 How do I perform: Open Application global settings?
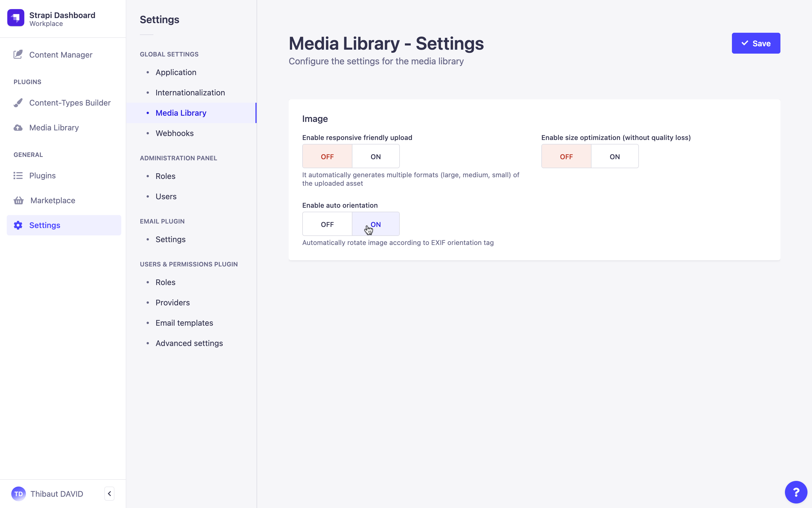176,72
